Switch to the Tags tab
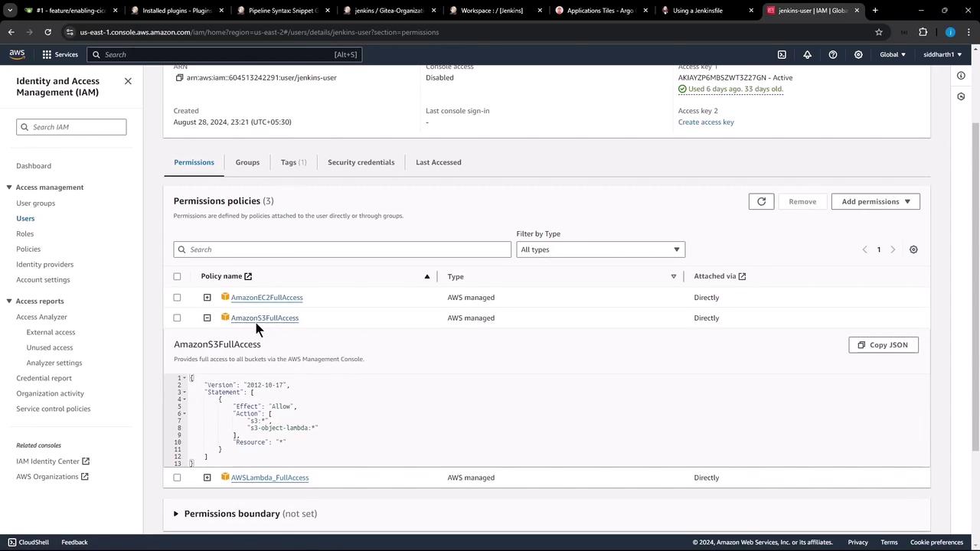 (293, 162)
